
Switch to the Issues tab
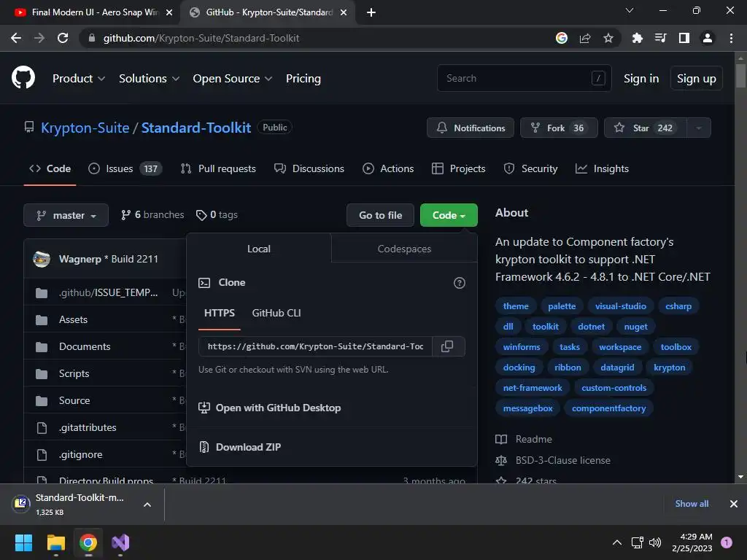click(125, 168)
